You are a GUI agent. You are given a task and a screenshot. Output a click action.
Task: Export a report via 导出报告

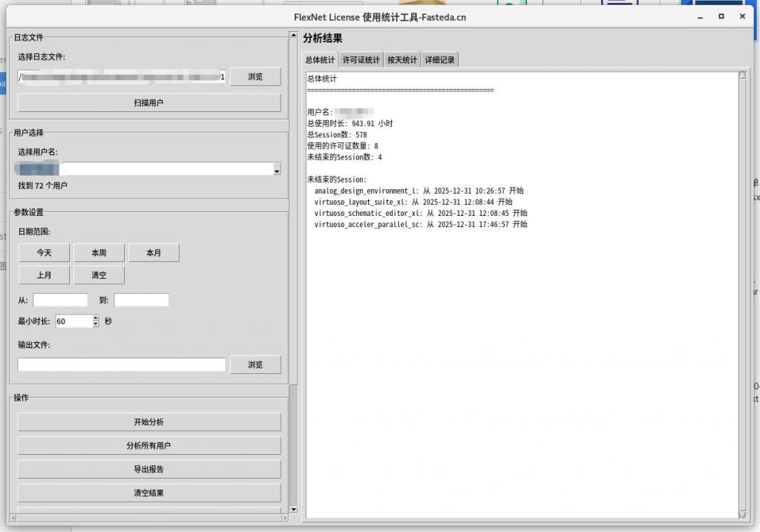tap(148, 469)
